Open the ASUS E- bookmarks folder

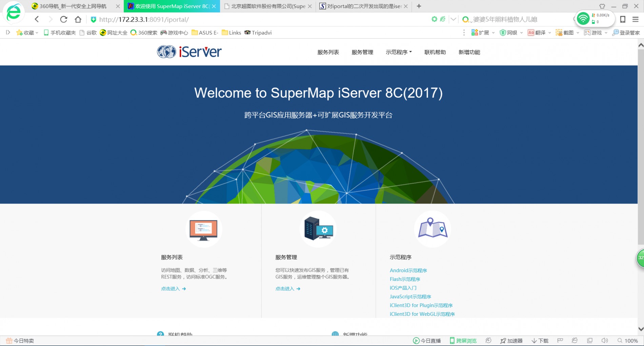tap(205, 33)
